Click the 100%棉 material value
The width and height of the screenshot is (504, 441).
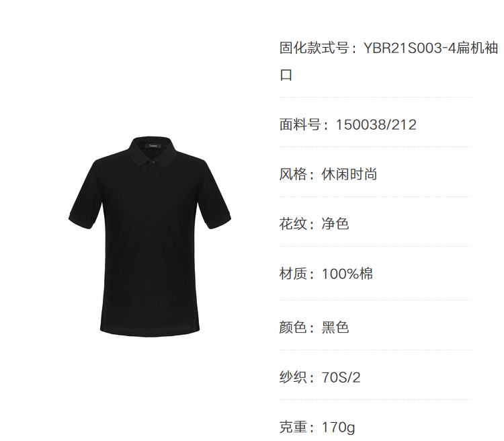347,274
